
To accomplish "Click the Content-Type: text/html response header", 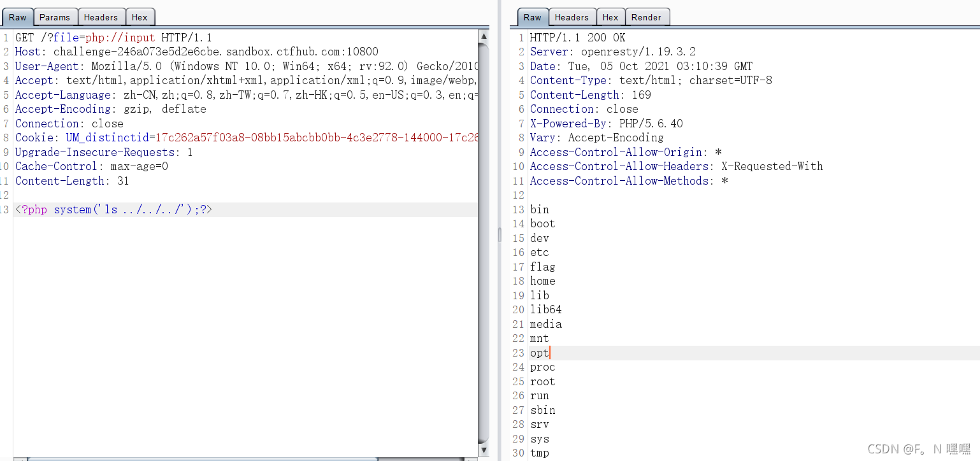I will [x=651, y=80].
